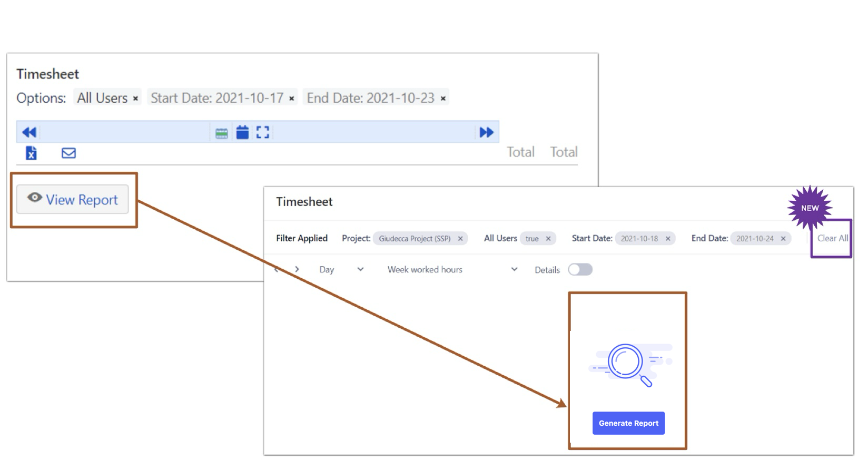
Task: Open the blue calendar icon
Action: [x=242, y=132]
